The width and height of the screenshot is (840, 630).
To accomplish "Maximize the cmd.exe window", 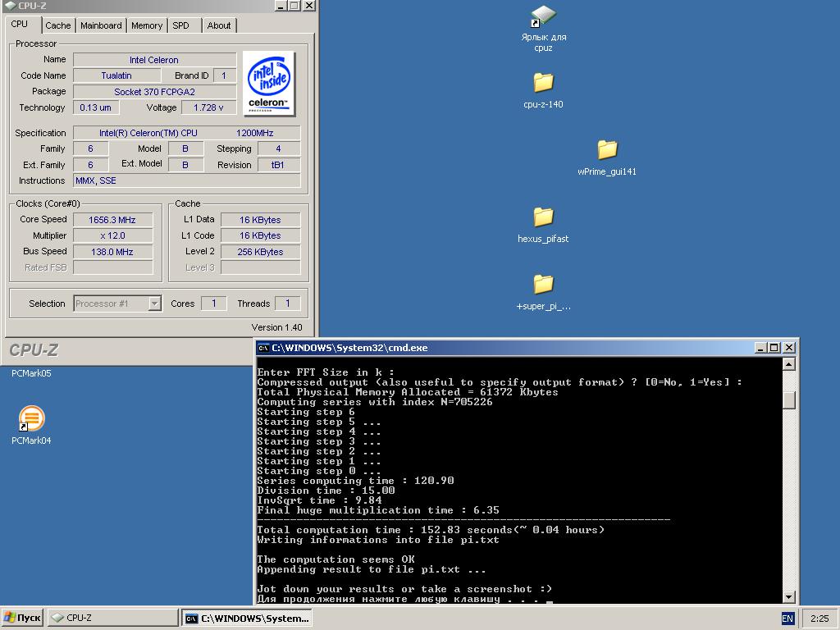I will [x=774, y=348].
